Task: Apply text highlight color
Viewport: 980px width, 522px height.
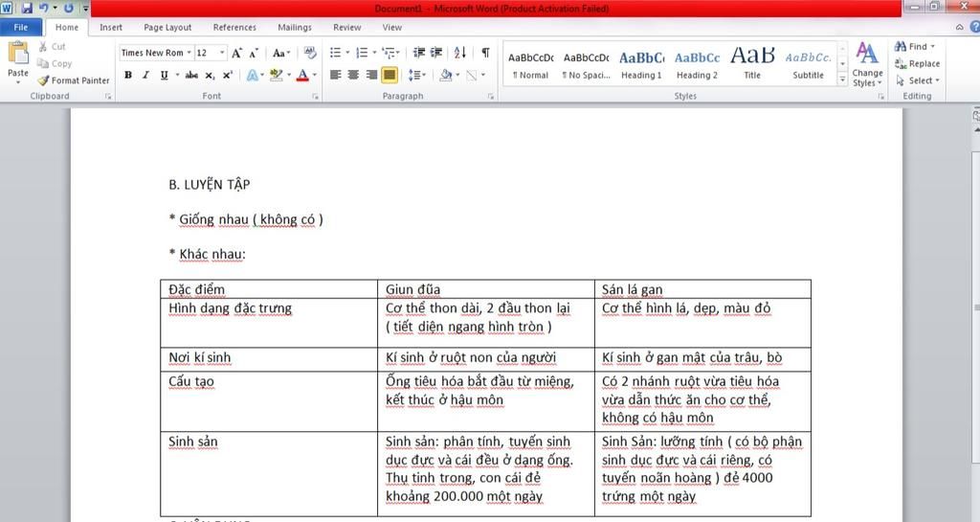Action: coord(276,75)
